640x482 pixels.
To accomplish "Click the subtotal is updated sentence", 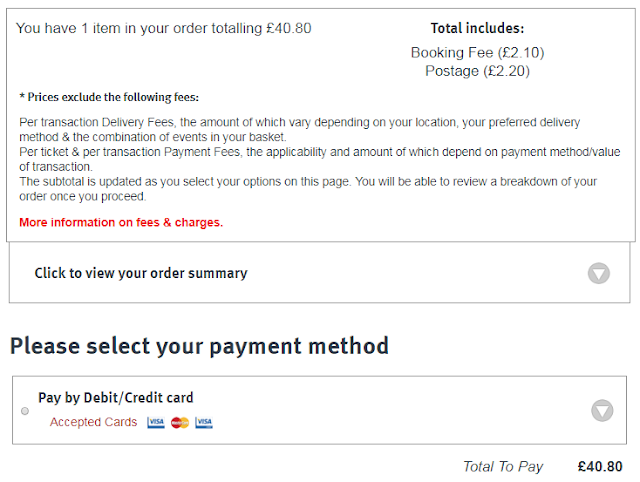I will click(308, 189).
